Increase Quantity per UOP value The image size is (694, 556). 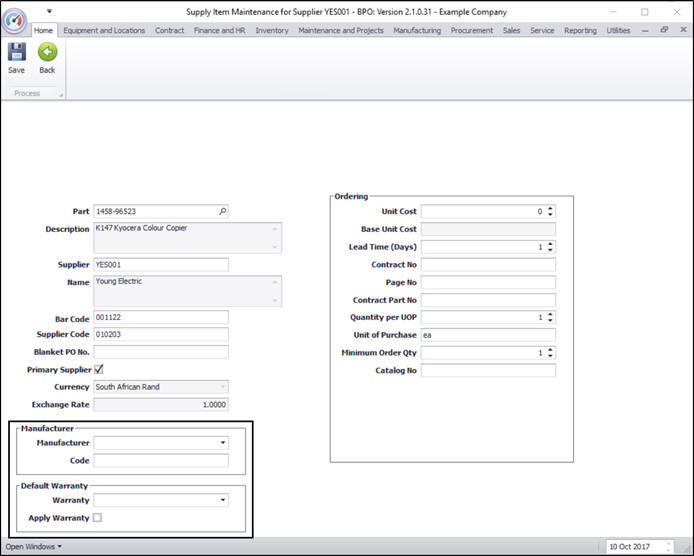[550, 314]
